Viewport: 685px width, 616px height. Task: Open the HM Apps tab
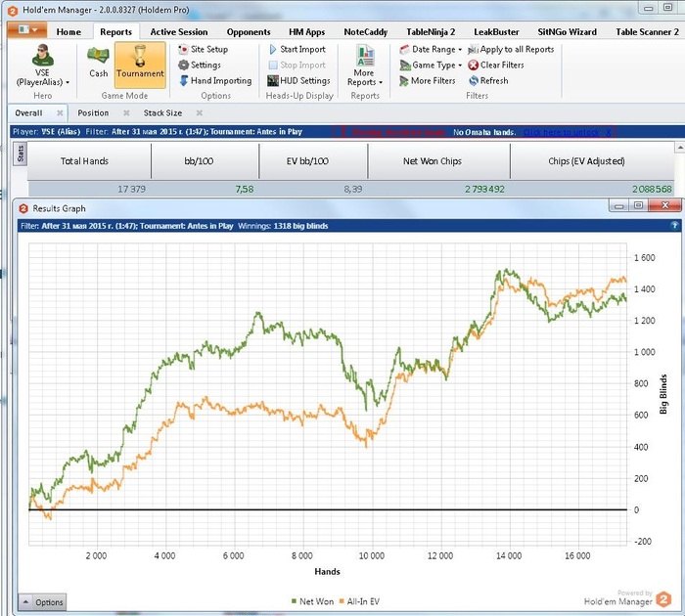[306, 32]
